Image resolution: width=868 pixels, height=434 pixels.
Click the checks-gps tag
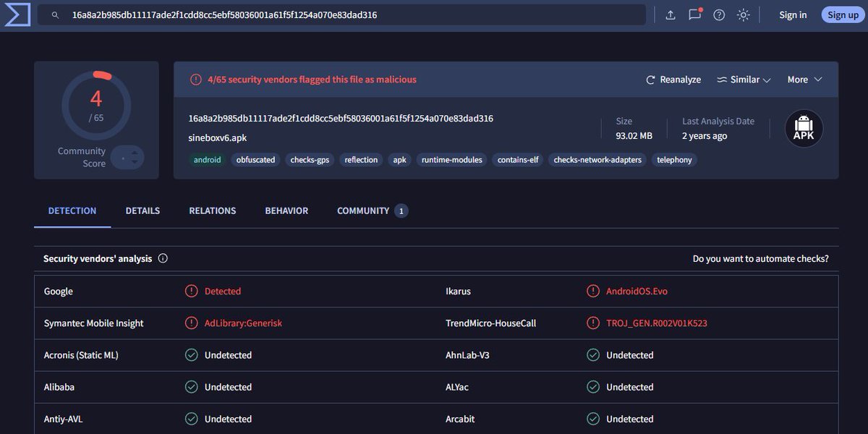310,160
